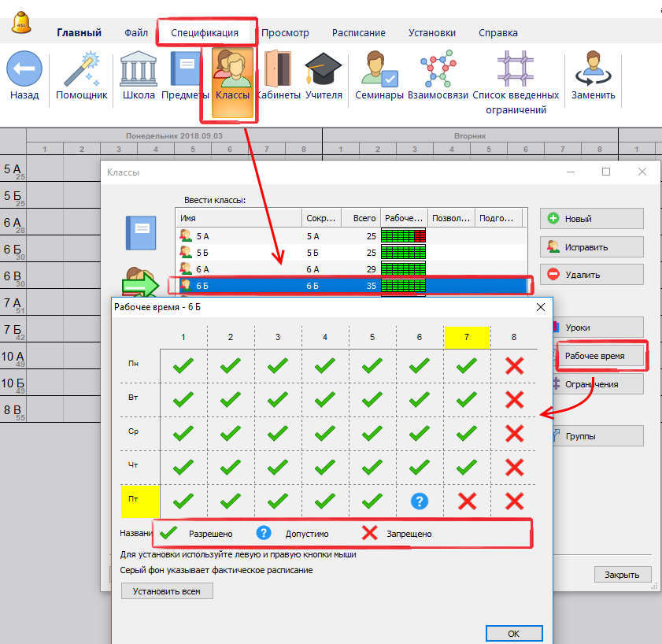Click the Новый class button

591,219
